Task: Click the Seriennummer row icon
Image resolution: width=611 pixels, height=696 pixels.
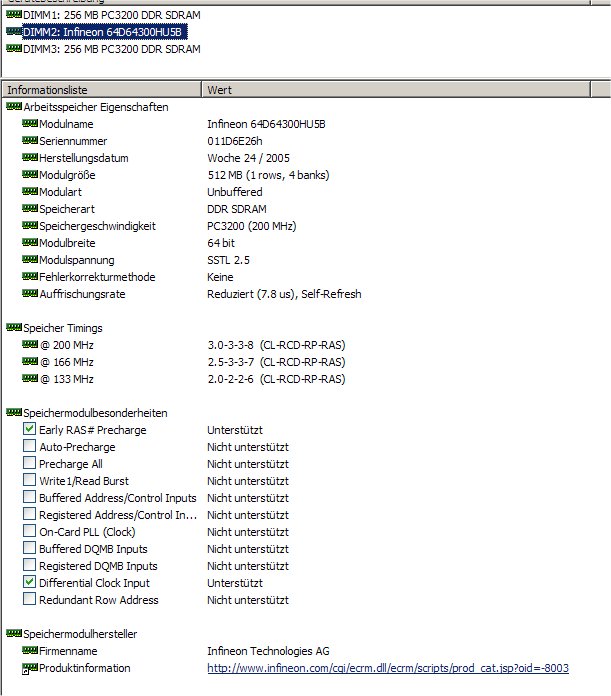Action: 30,140
